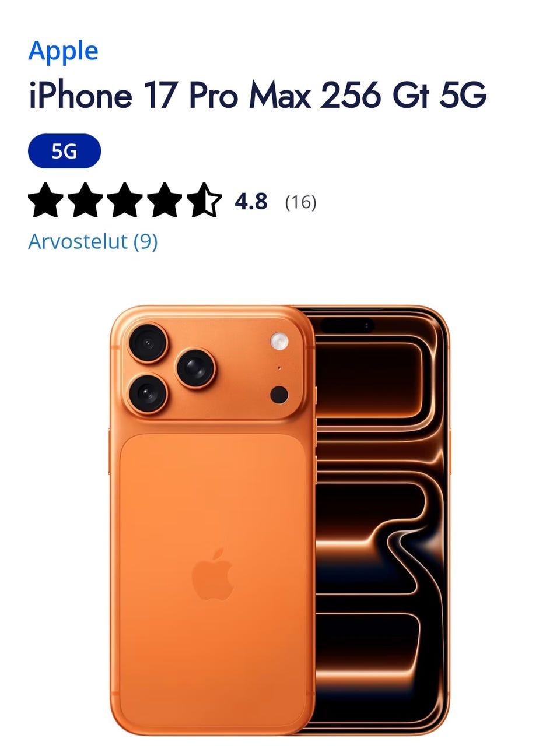Click the second filled rating star
560x756 pixels.
coord(85,201)
